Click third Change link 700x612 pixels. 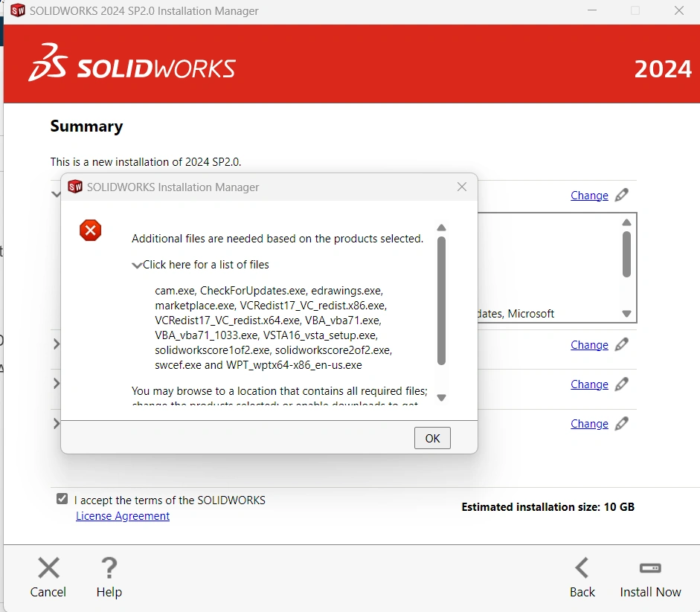click(x=589, y=384)
